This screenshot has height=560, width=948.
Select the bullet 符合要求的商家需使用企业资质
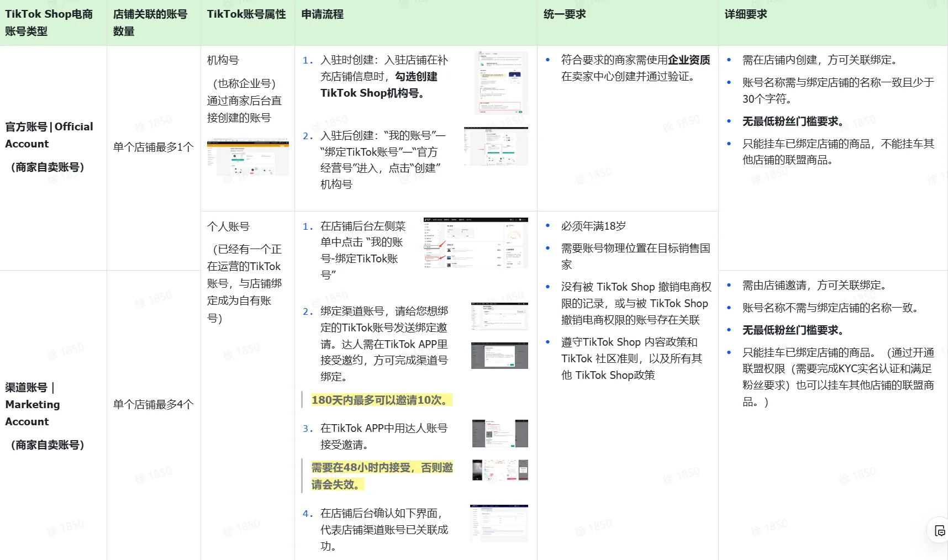pyautogui.click(x=636, y=68)
